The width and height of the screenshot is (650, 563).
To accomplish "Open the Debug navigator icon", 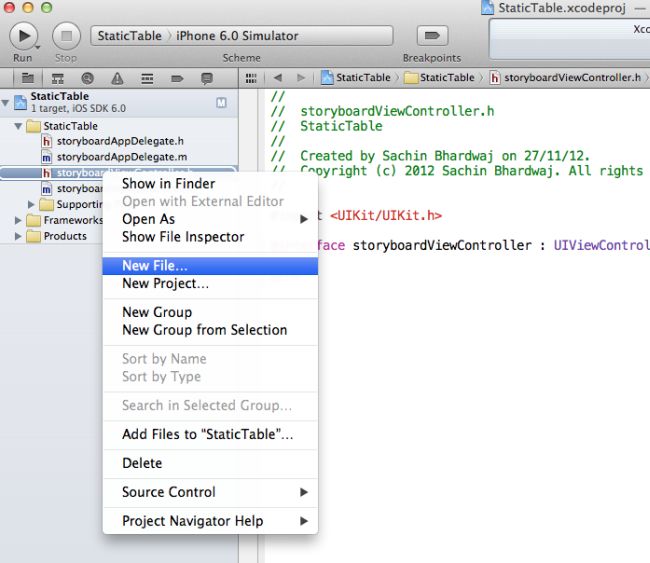I will pyautogui.click(x=147, y=78).
